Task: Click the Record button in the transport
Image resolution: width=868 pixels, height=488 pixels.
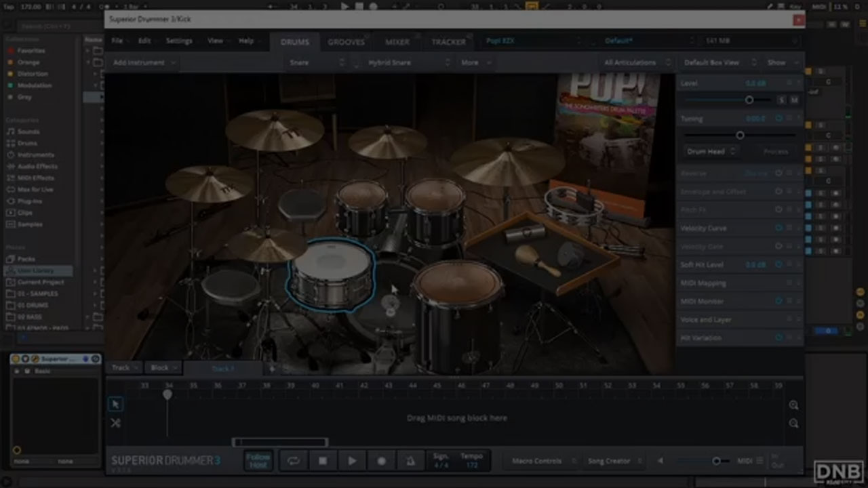Action: 381,461
